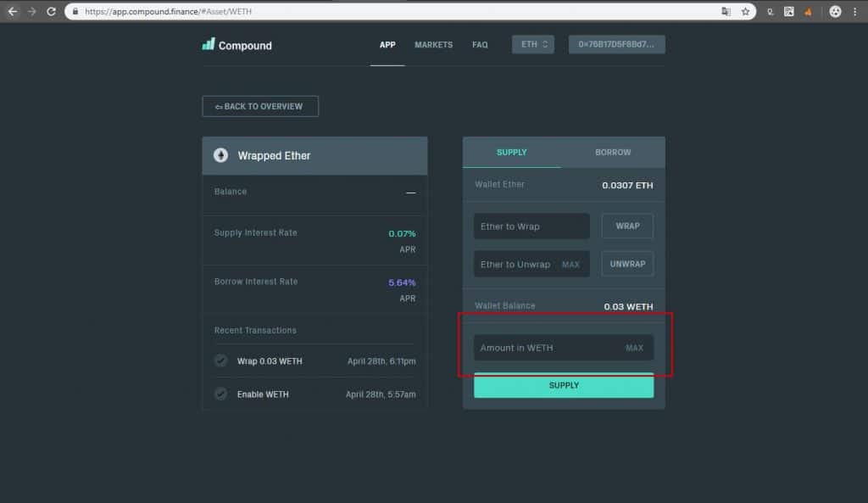Focus the Ether to Wrap input
Image resolution: width=868 pixels, height=503 pixels.
pyautogui.click(x=531, y=226)
